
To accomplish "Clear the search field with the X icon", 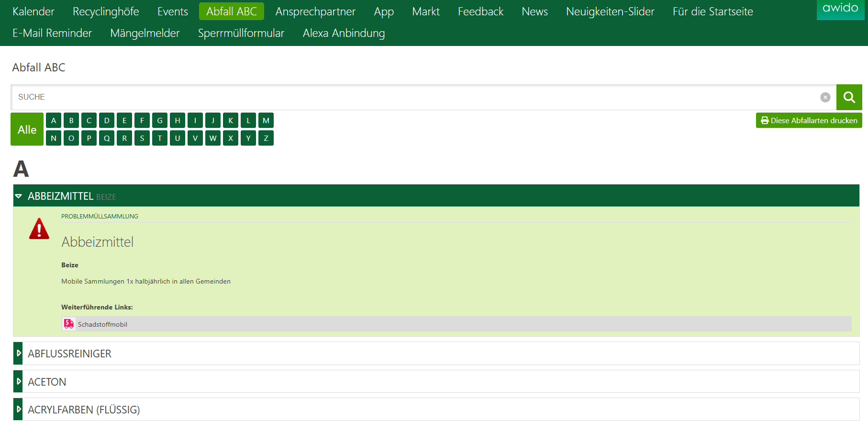I will (825, 97).
